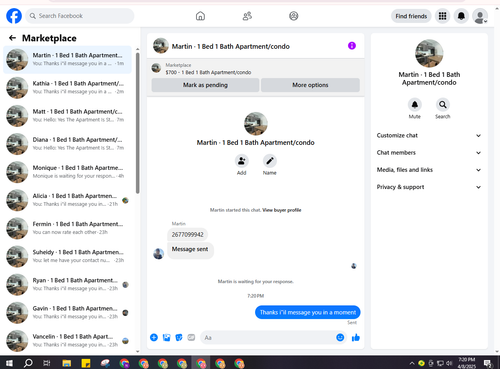Image resolution: width=500 pixels, height=369 pixels.
Task: Search in conversation magnifier icon
Action: point(443,105)
